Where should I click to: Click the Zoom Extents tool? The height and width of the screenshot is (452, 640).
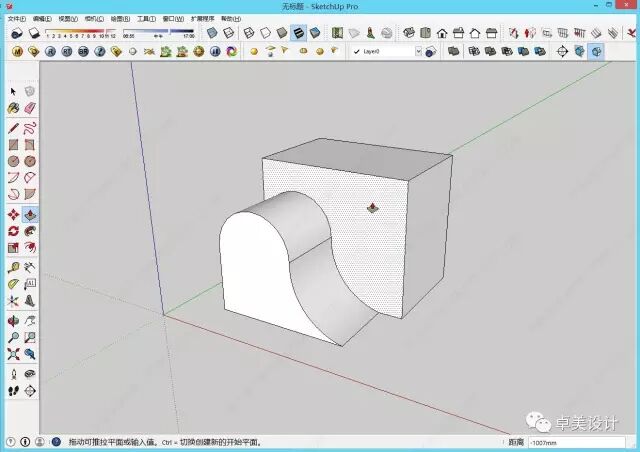[13, 354]
